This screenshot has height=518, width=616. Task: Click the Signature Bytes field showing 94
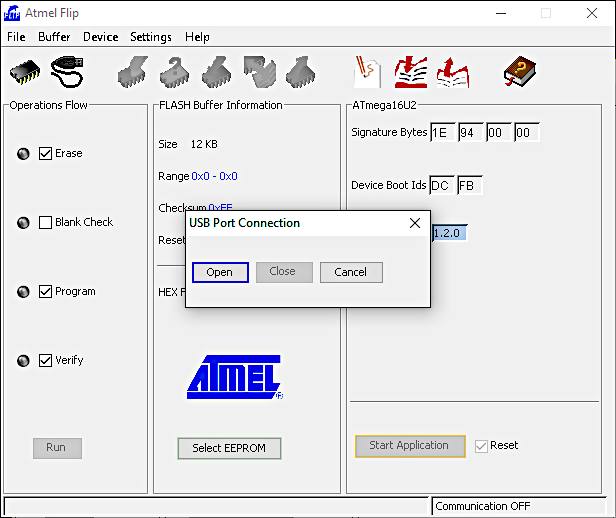coord(471,133)
